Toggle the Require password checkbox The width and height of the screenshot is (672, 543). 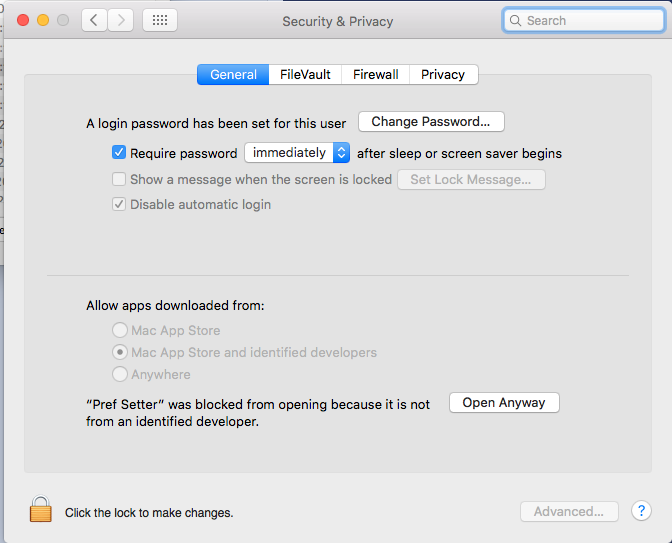(x=119, y=153)
